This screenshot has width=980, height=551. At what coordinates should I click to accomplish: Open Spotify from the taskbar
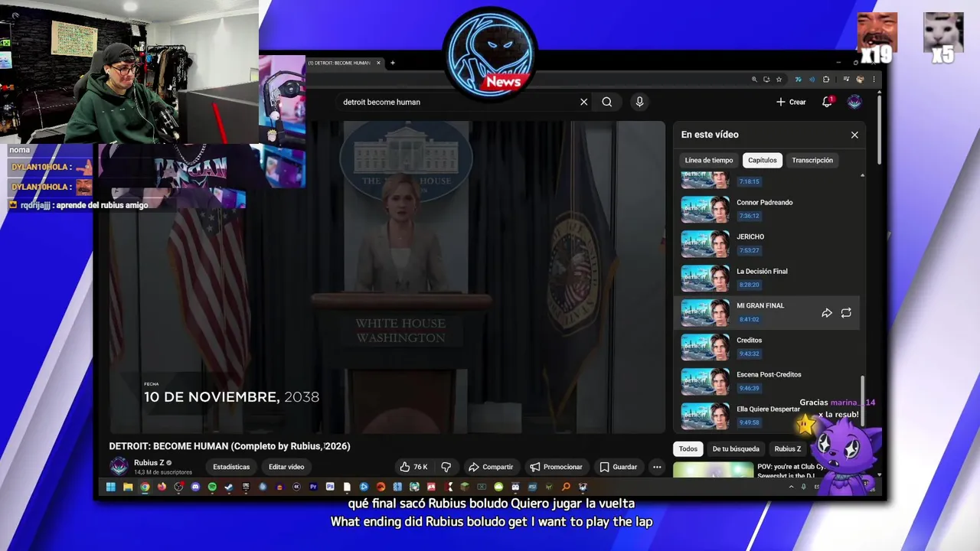(x=212, y=487)
